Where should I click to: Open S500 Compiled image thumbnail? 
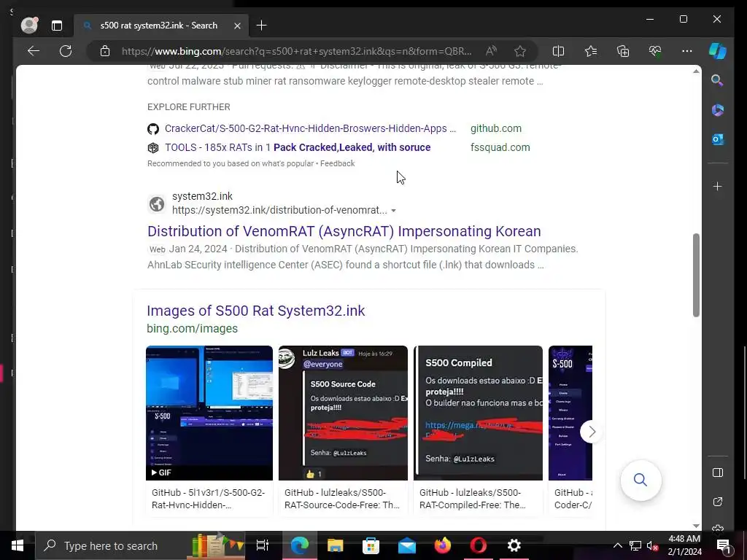[x=478, y=413]
